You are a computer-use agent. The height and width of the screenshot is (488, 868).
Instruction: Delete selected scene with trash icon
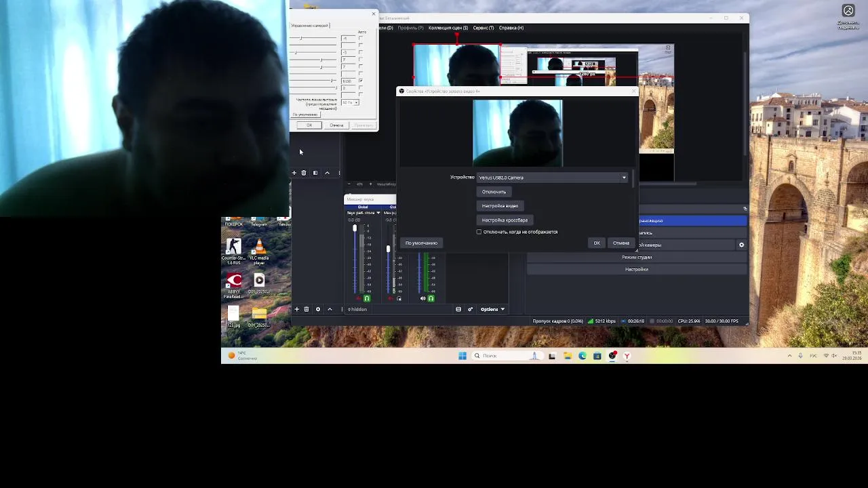tap(304, 173)
